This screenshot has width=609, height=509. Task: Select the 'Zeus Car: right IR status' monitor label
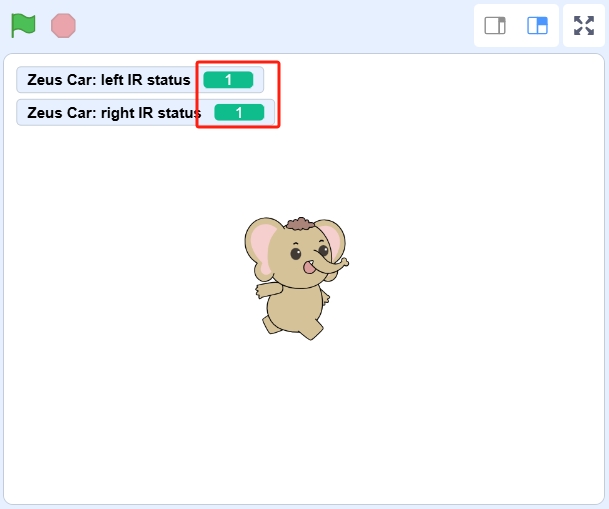coord(114,113)
